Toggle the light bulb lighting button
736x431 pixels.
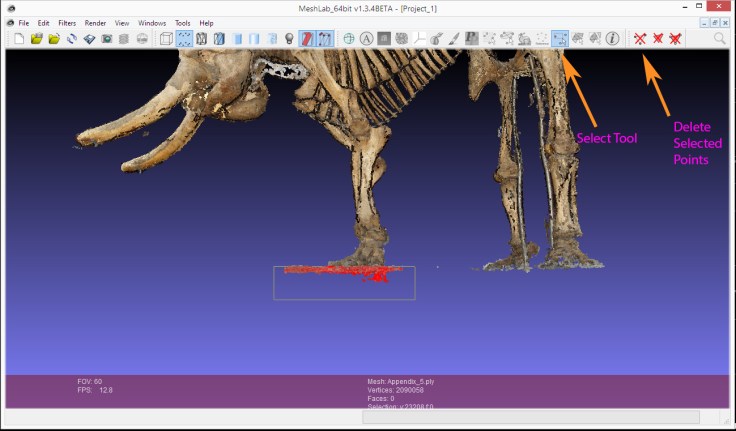tap(289, 39)
